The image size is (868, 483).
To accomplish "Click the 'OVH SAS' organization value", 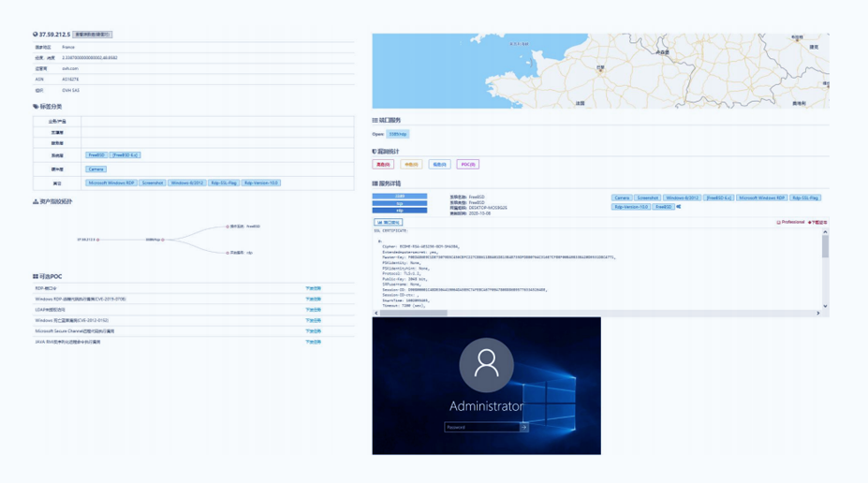I will click(71, 90).
